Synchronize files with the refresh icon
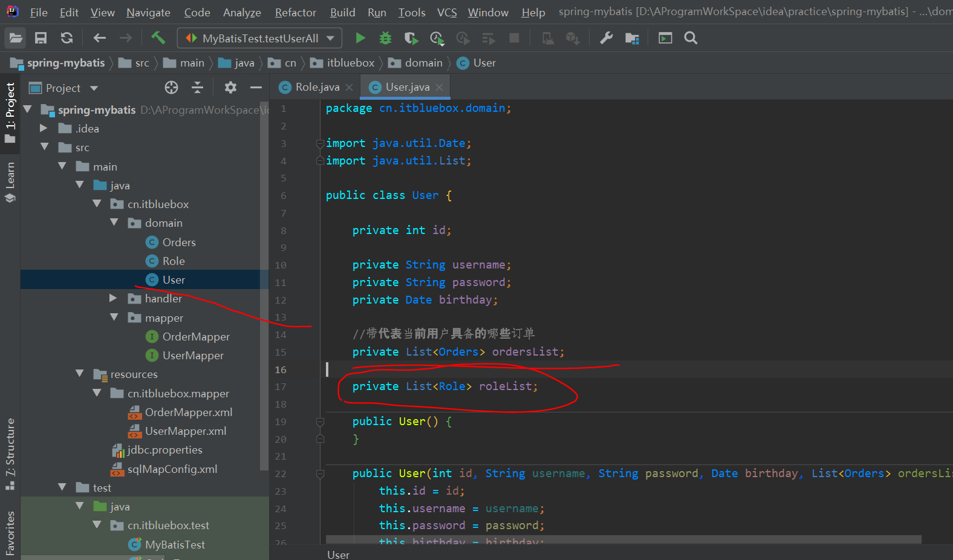 pos(67,38)
